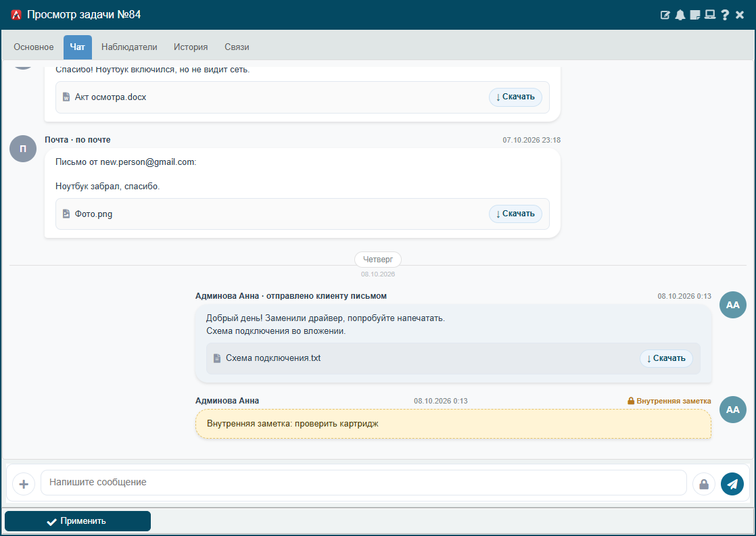756x536 pixels.
Task: Click the plus attachment button
Action: (24, 483)
